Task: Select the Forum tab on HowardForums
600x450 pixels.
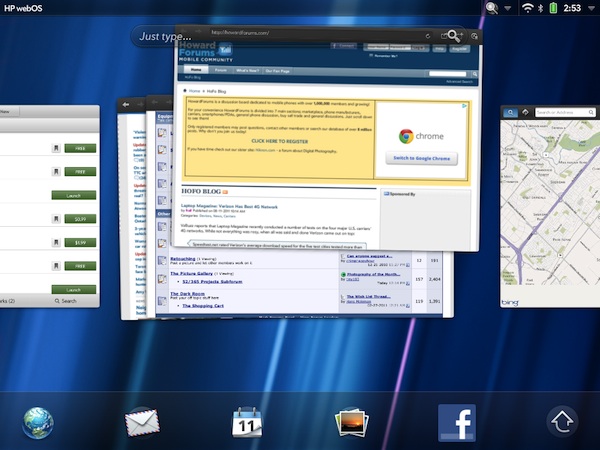Action: click(x=220, y=70)
